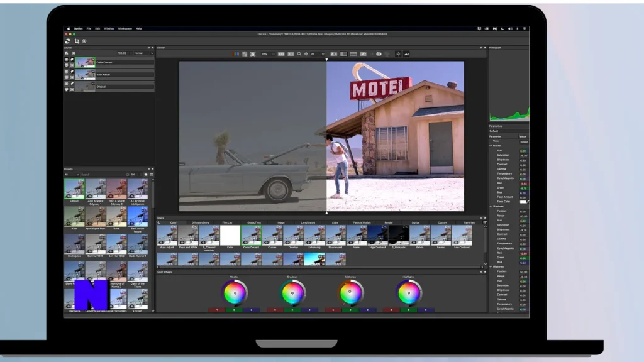Switch to the Stylize filter tab
Viewport: 644px width, 362px height.
[416, 222]
